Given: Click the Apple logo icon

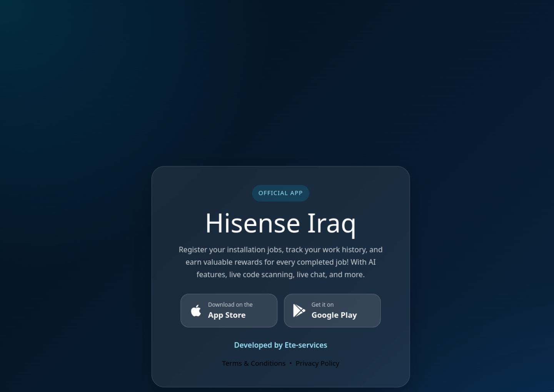Looking at the screenshot, I should point(196,311).
